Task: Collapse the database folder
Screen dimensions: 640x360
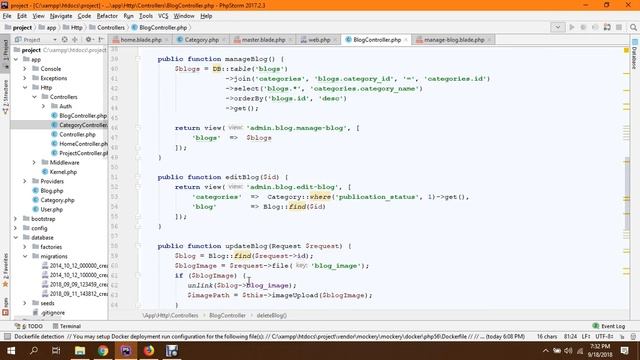Action: (x=16, y=238)
